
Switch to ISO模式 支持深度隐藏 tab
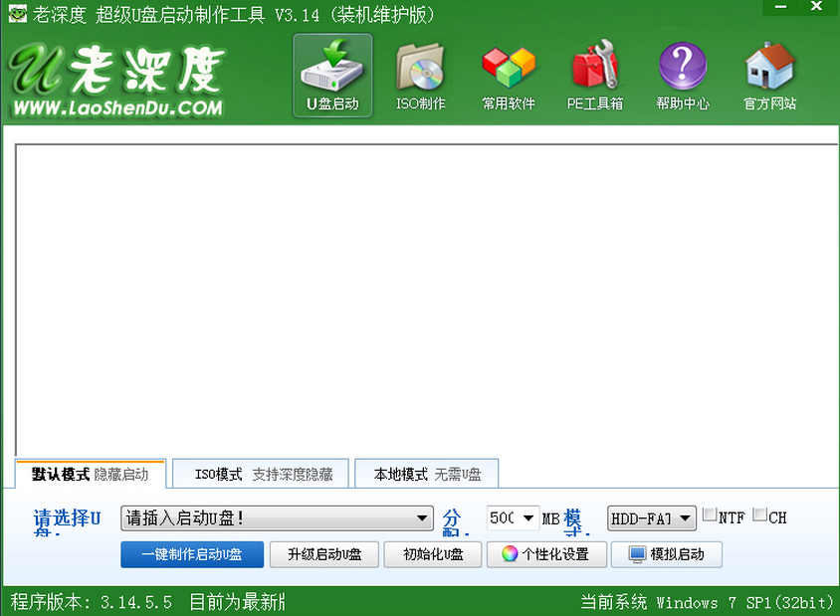(x=261, y=474)
